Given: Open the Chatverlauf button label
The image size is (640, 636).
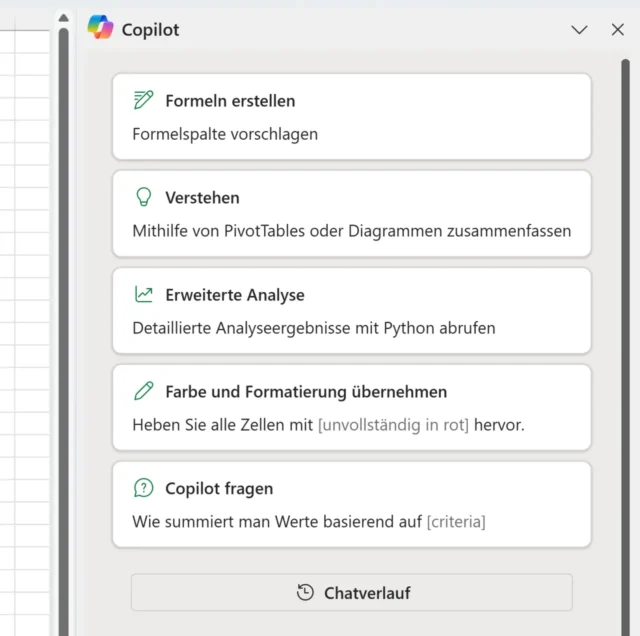Looking at the screenshot, I should [x=367, y=593].
